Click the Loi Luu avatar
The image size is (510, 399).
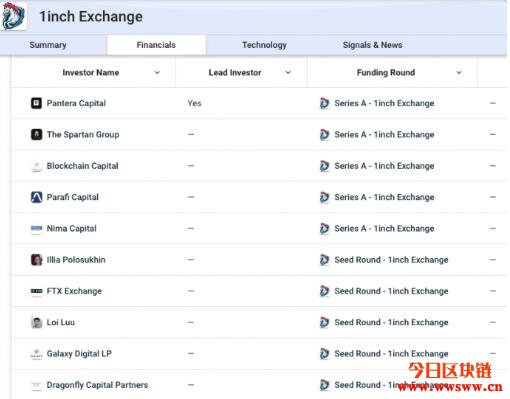pos(36,322)
